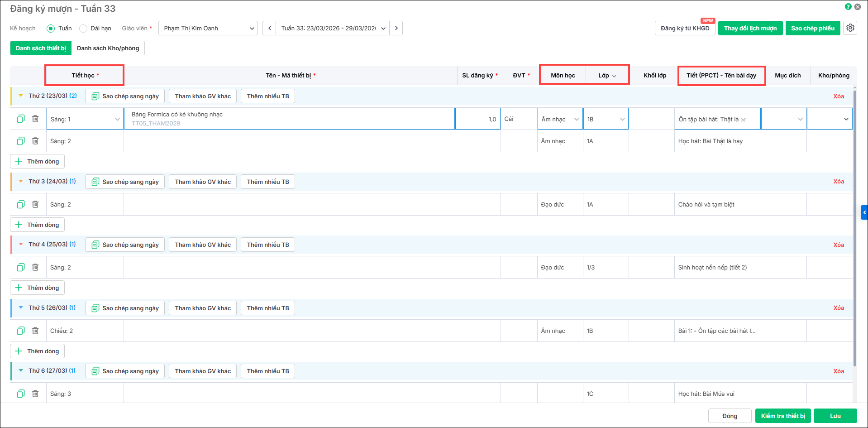The height and width of the screenshot is (428, 868).
Task: Collapse the Thứ 6 (27/03) group
Action: click(21, 370)
